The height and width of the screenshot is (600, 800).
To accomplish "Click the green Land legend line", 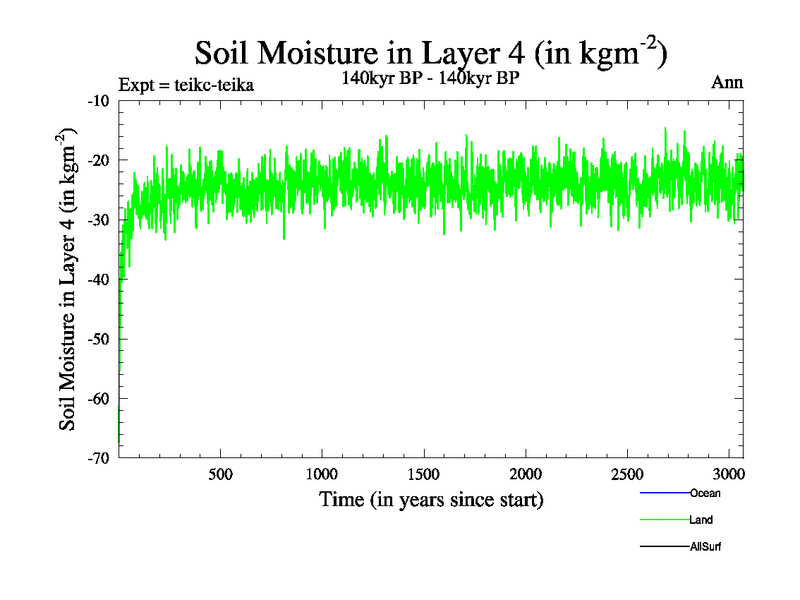I will tap(664, 520).
